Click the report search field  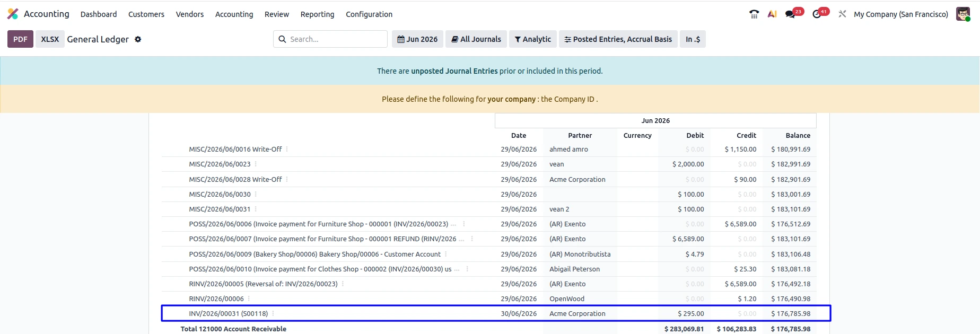tap(330, 39)
